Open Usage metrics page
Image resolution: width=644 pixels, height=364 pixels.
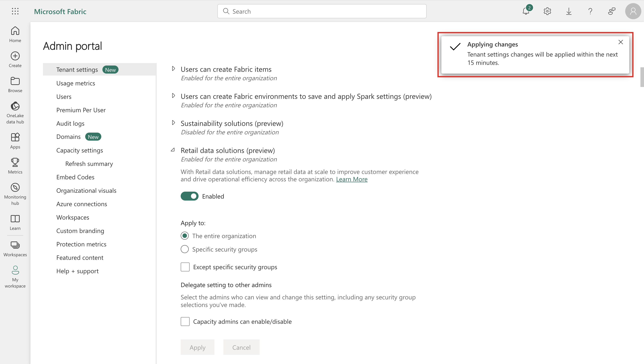76,83
